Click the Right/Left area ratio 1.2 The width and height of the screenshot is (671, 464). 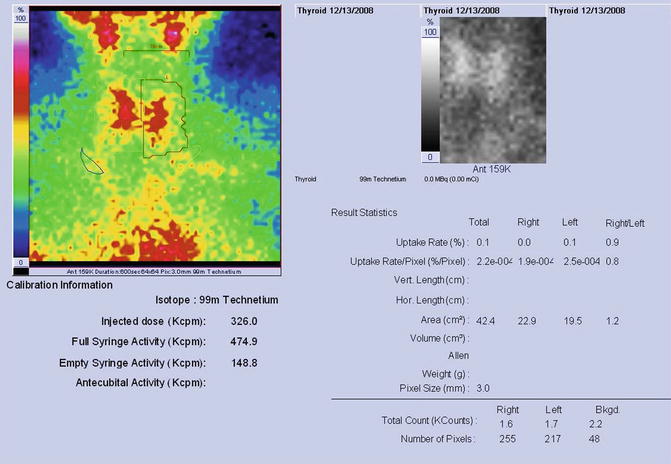[x=613, y=319]
